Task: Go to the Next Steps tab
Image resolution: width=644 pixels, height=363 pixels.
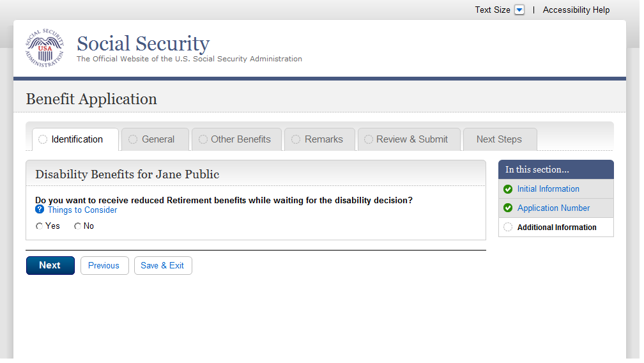Action: pos(499,140)
